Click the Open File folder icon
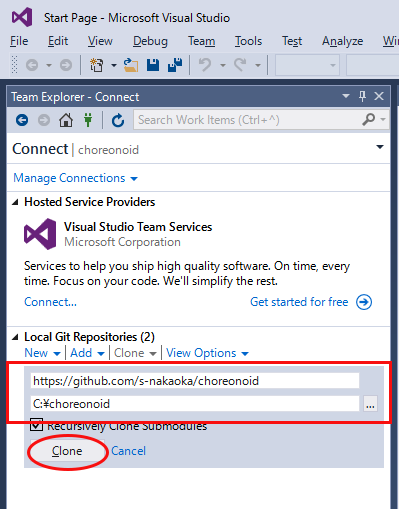 click(x=131, y=65)
